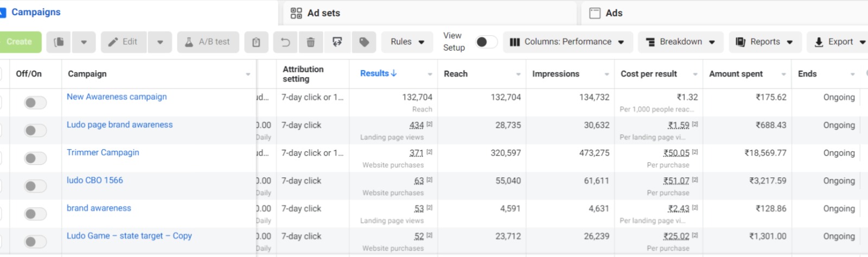Click the Off/On column header
Image resolution: width=868 pixels, height=257 pixels.
(x=29, y=74)
